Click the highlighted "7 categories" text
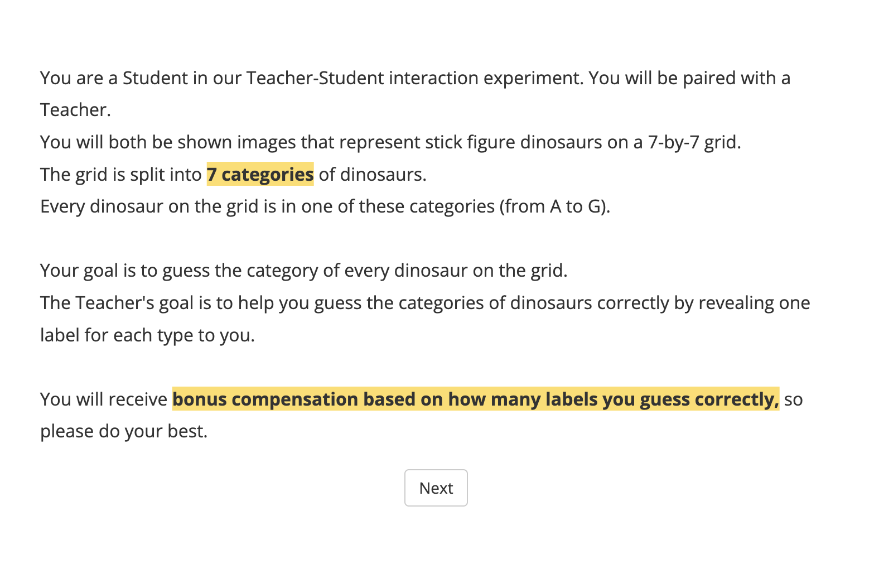Screen dimensions: 879x588 (260, 175)
